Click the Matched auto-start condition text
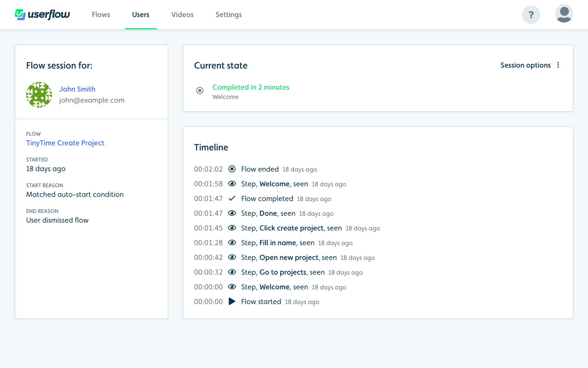The width and height of the screenshot is (588, 368). coord(75,194)
